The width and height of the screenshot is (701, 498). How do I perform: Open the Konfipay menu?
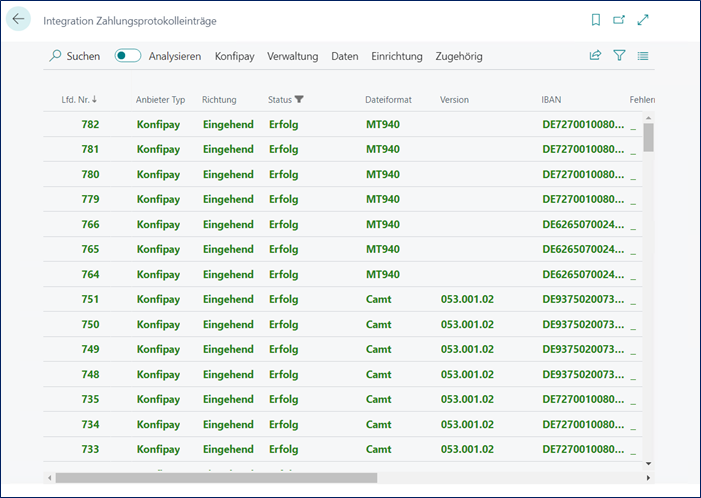tap(234, 56)
